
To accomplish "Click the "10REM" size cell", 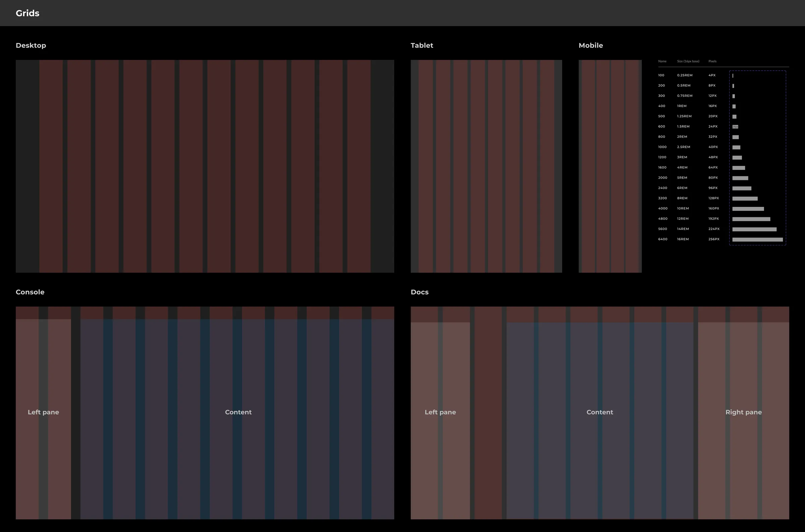I will [683, 209].
